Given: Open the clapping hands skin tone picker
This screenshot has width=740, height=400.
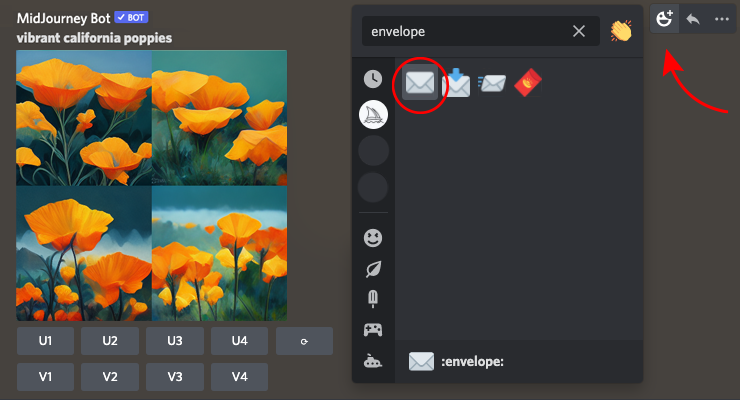Looking at the screenshot, I should [621, 31].
